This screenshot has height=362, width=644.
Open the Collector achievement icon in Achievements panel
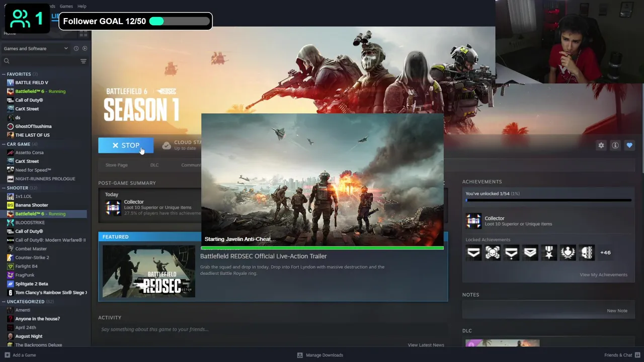tap(473, 221)
